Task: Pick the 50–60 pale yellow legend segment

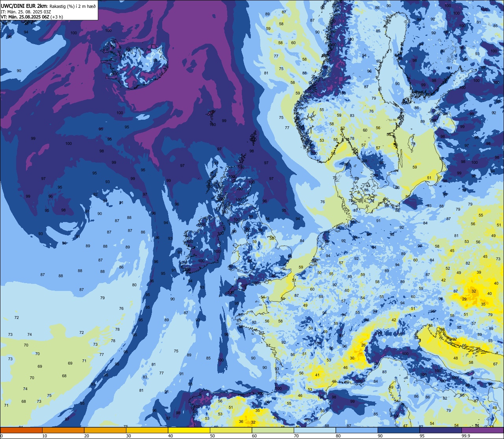Action: [231, 430]
